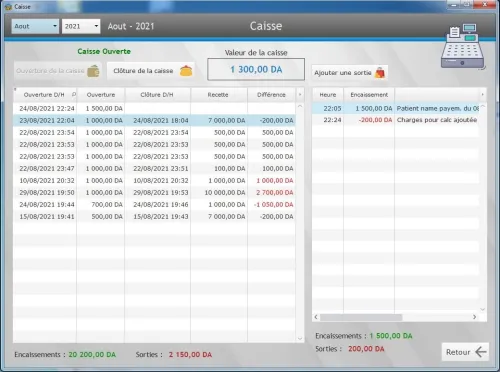The image size is (500, 372).
Task: Select the row opened 10/08/2021 20:32
Action: [154, 180]
